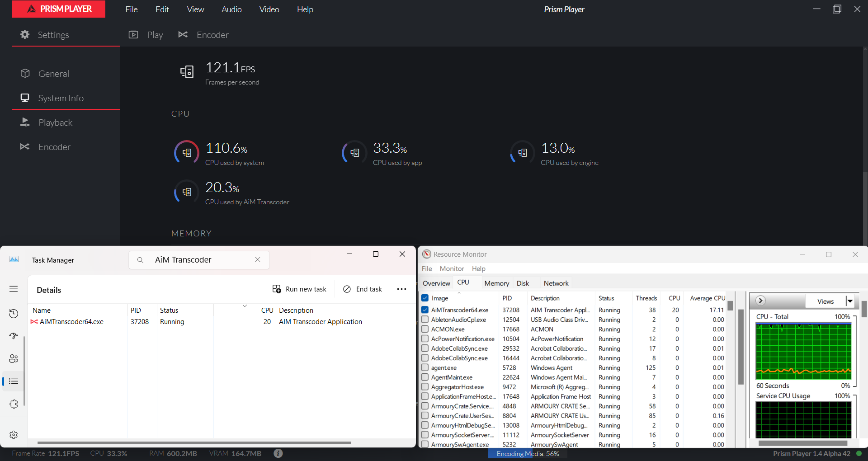Image resolution: width=868 pixels, height=461 pixels.
Task: Check agent.exe process checkbox
Action: coord(425,367)
